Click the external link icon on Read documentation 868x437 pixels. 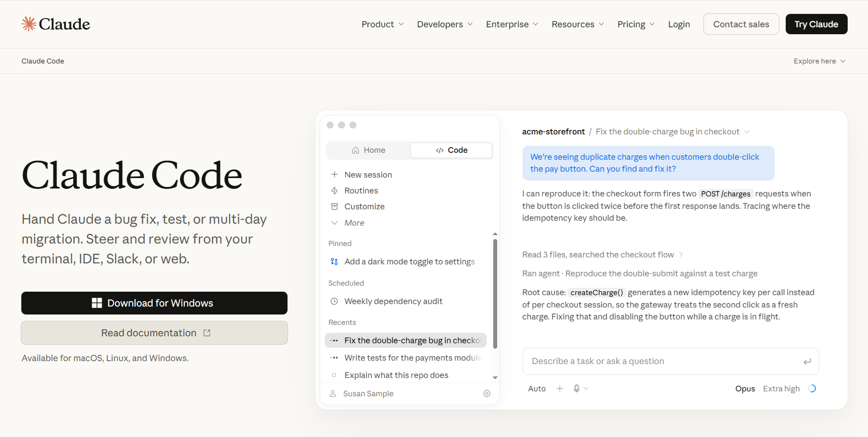pyautogui.click(x=207, y=333)
